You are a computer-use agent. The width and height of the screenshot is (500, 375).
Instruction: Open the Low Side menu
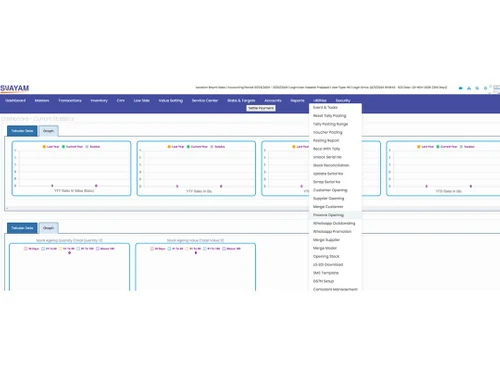pyautogui.click(x=142, y=100)
